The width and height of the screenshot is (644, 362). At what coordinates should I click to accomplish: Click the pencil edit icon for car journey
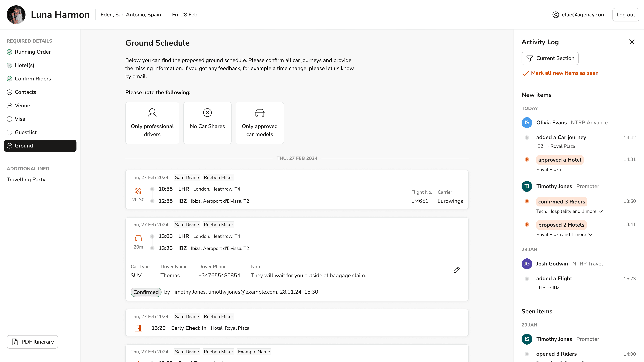pyautogui.click(x=457, y=270)
